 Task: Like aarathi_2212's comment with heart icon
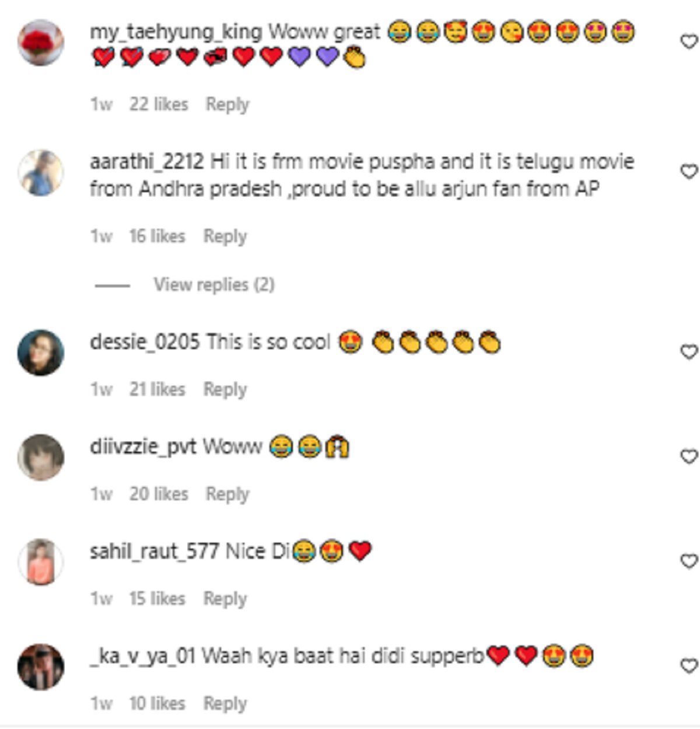coord(689,172)
